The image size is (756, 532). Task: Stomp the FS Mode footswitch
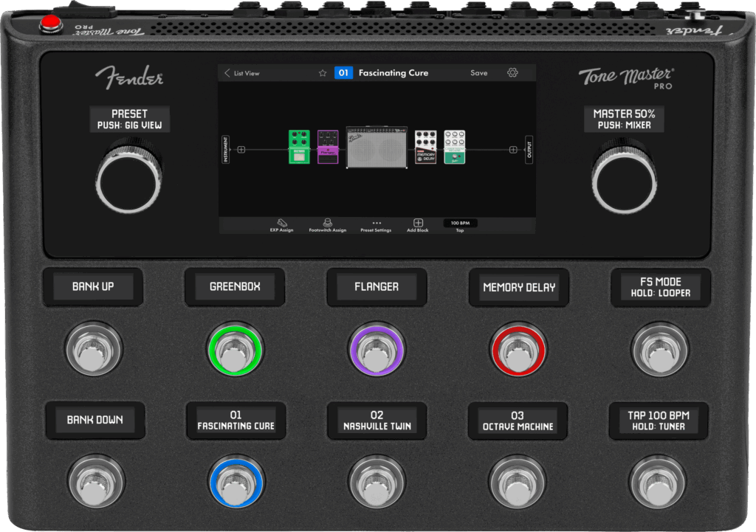point(659,349)
